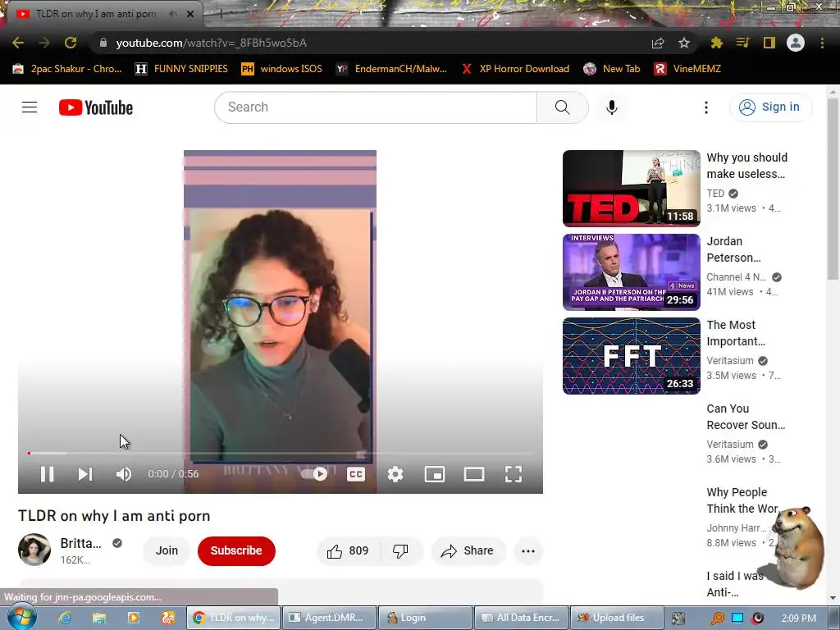Open the New Tab bookmark
The image size is (840, 630).
pyautogui.click(x=612, y=69)
